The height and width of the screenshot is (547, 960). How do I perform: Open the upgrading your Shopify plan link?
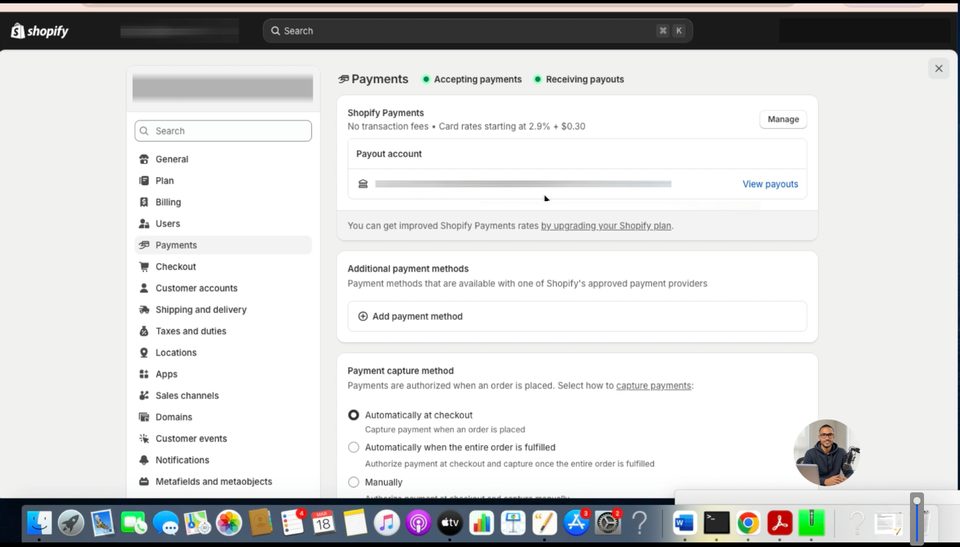click(x=606, y=225)
